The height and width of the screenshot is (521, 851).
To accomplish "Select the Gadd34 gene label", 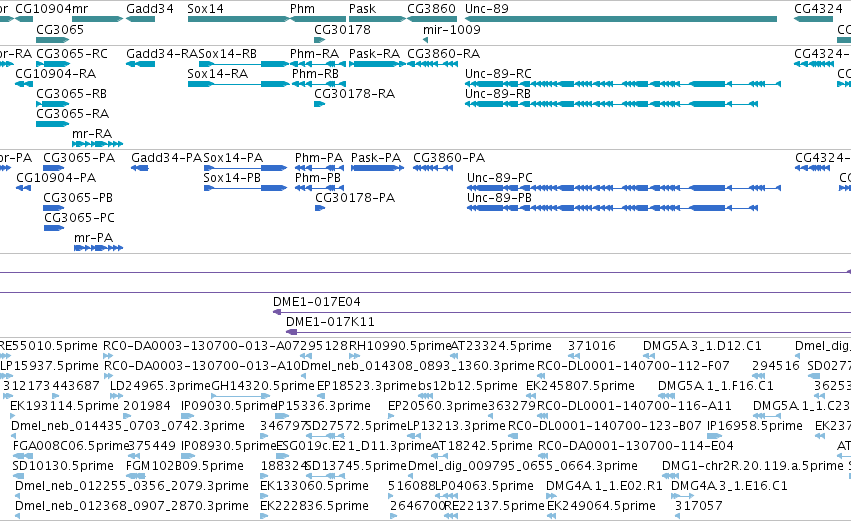I will (x=150, y=9).
